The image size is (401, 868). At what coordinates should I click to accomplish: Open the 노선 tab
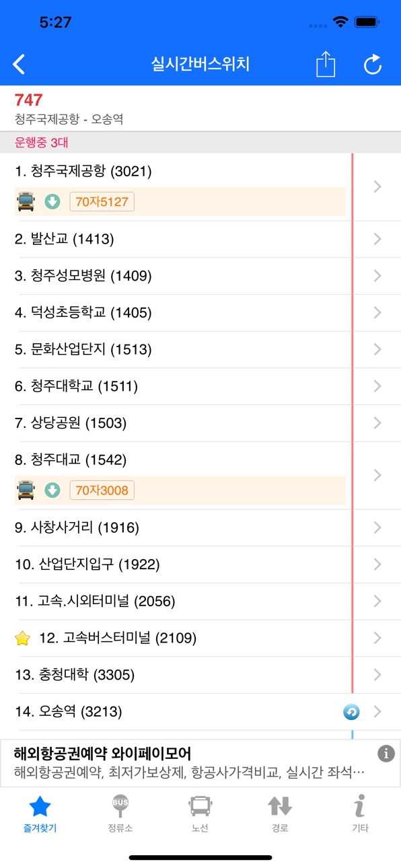pos(200,814)
